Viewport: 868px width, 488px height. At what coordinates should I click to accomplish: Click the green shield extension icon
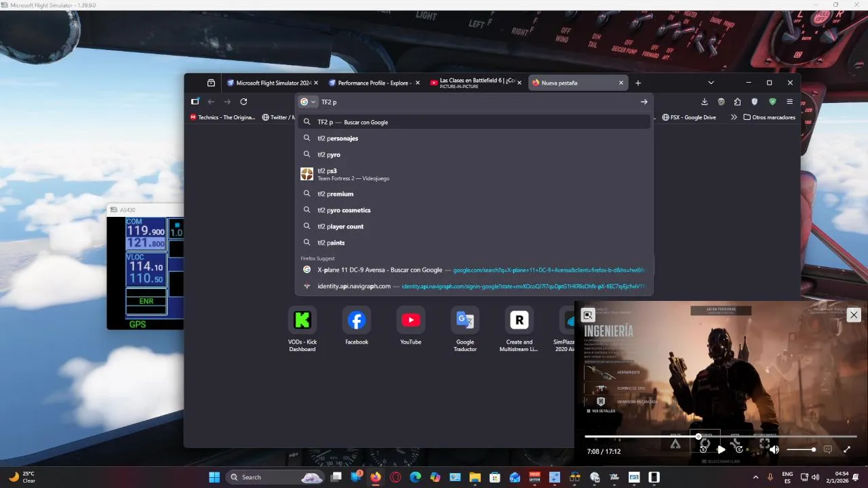772,102
